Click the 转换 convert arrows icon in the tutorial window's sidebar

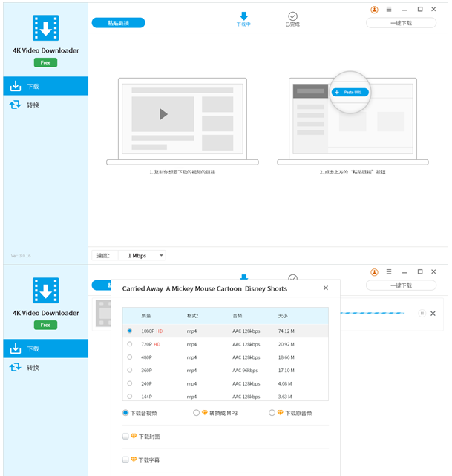tap(15, 105)
